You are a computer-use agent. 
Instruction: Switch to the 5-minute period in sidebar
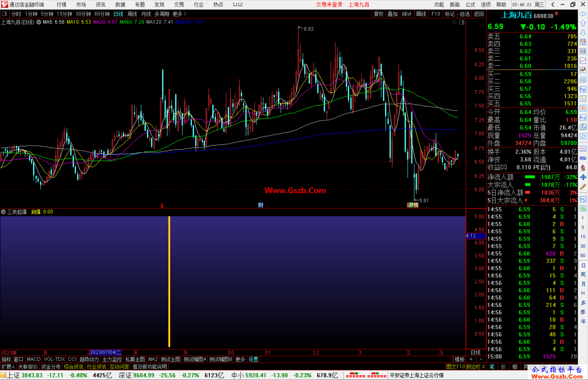pos(583,227)
